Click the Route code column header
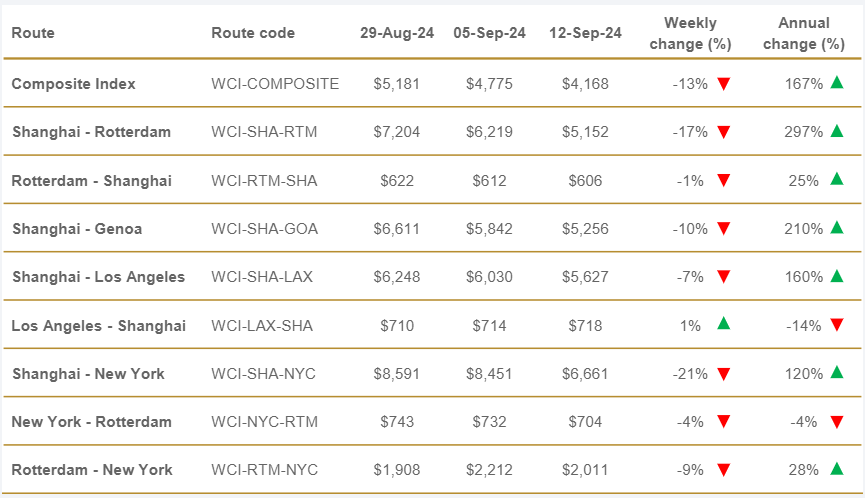The height and width of the screenshot is (498, 865). (x=253, y=33)
